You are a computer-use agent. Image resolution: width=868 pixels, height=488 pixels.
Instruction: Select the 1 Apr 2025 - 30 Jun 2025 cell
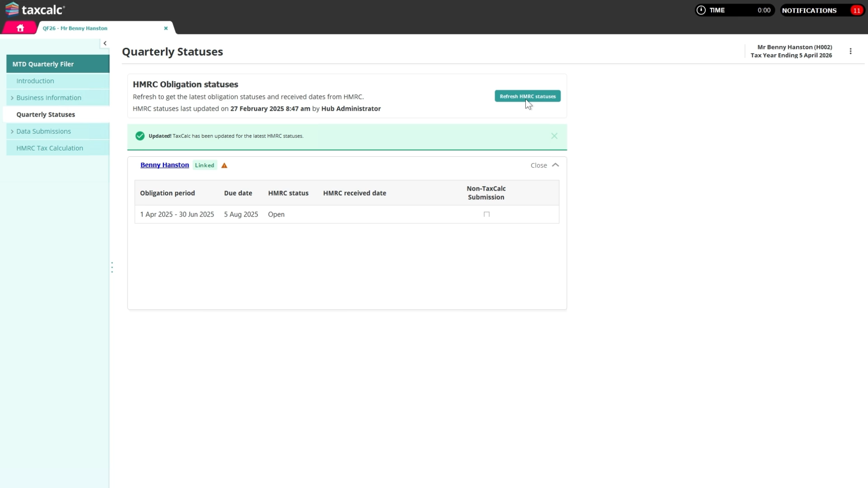tap(177, 214)
